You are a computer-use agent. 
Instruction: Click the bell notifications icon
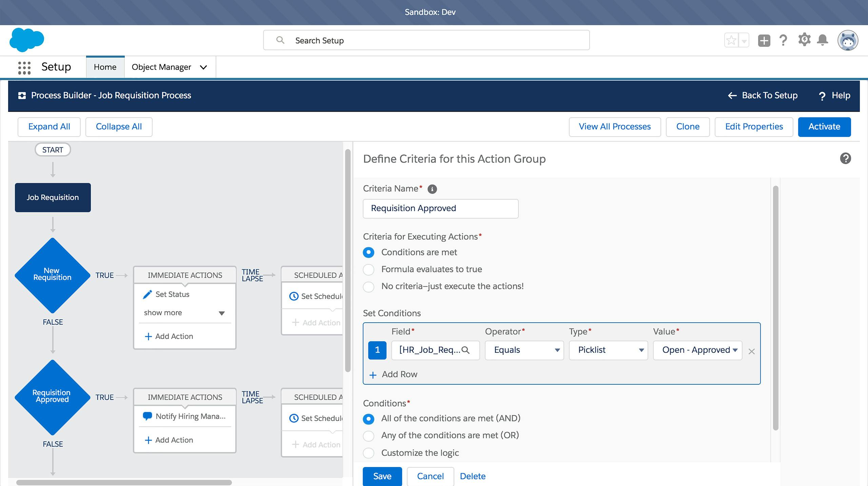tap(824, 40)
